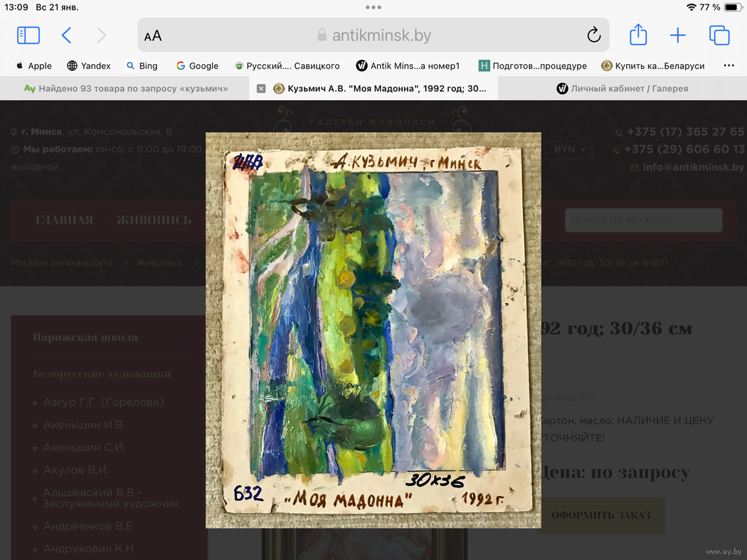Switch to Найдено 93 товара tab
Viewport: 747px width, 560px height.
tap(125, 88)
